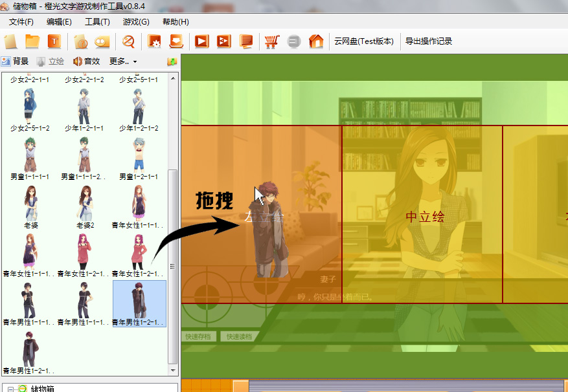Click the scroll down arrow of thumbnail list
Image resolution: width=568 pixels, height=392 pixels.
pos(173,370)
